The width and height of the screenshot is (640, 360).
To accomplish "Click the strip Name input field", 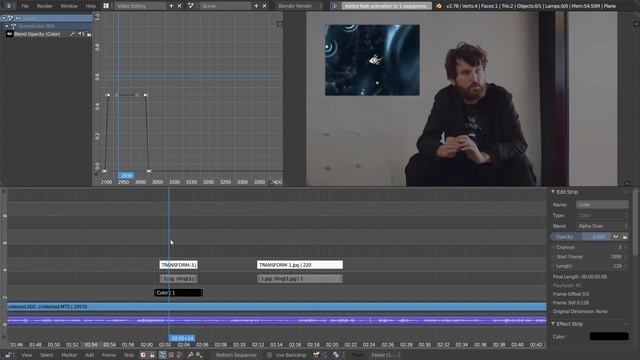I will click(x=602, y=204).
